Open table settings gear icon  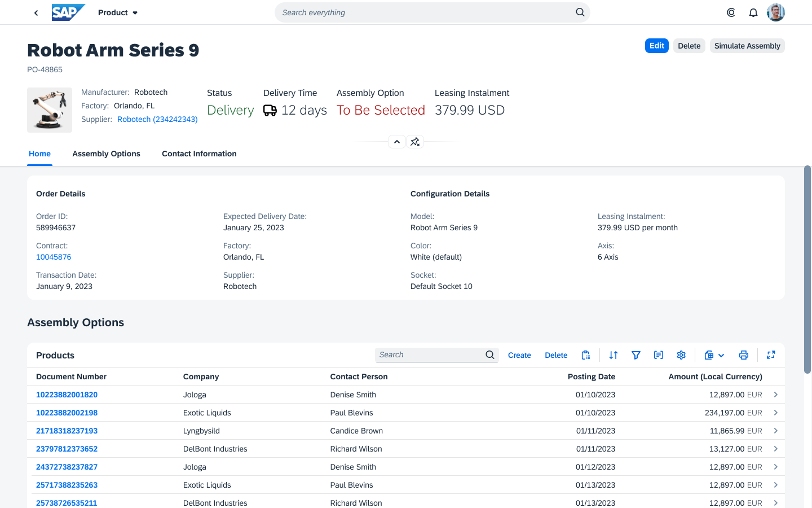coord(681,355)
